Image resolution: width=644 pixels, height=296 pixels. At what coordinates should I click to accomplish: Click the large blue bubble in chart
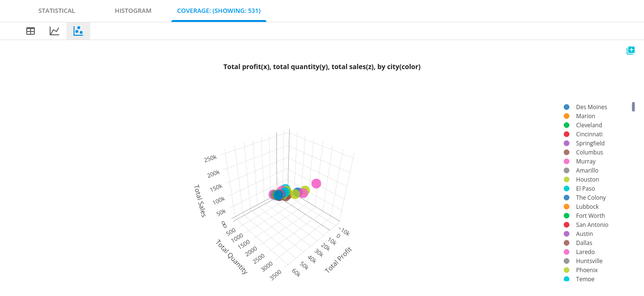coord(278,195)
